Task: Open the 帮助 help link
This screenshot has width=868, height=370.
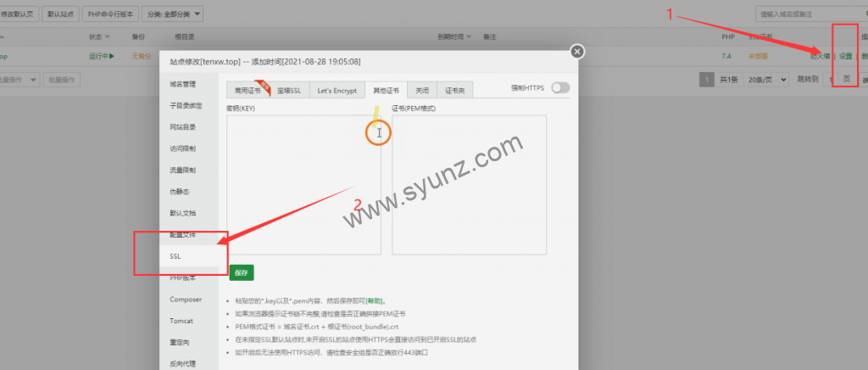Action: pyautogui.click(x=375, y=301)
